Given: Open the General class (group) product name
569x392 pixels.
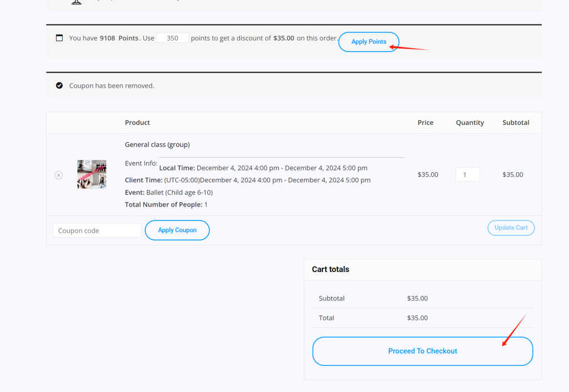Looking at the screenshot, I should (157, 144).
